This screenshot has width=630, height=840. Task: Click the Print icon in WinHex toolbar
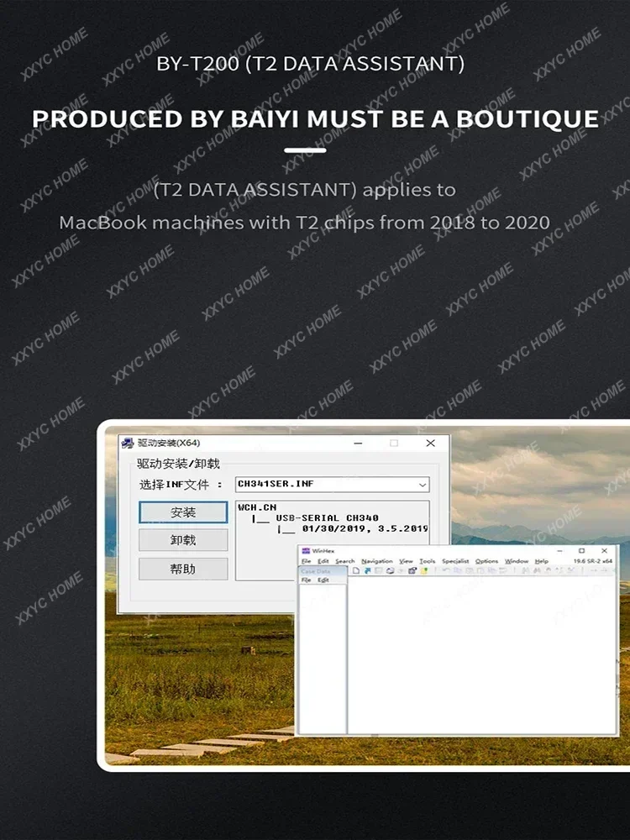[390, 570]
